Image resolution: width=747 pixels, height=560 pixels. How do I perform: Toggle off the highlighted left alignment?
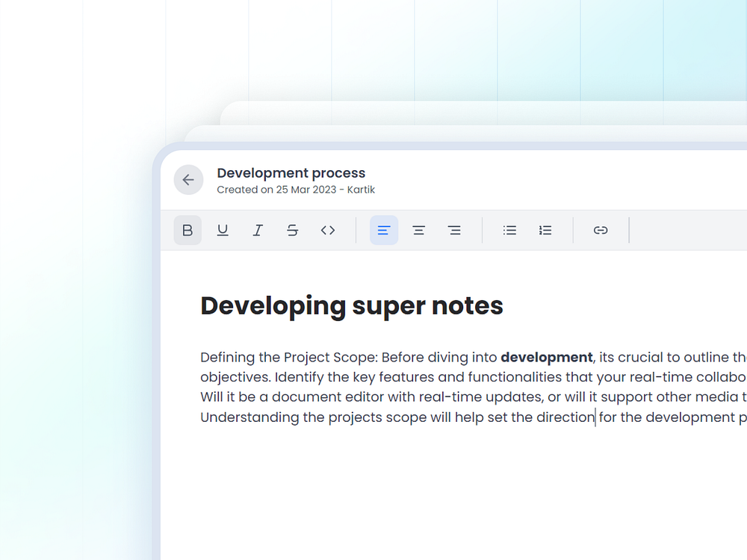pyautogui.click(x=384, y=230)
